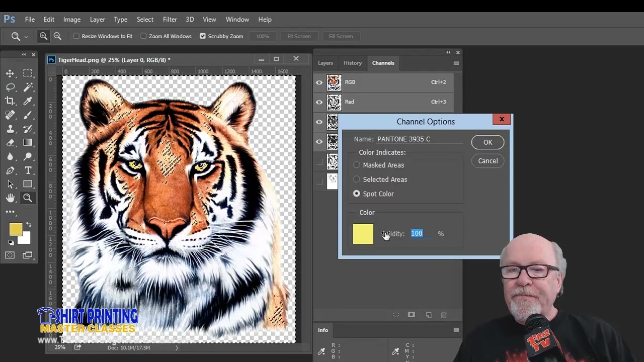Image resolution: width=644 pixels, height=362 pixels.
Task: Click Cancel in Channel Options
Action: 488,161
